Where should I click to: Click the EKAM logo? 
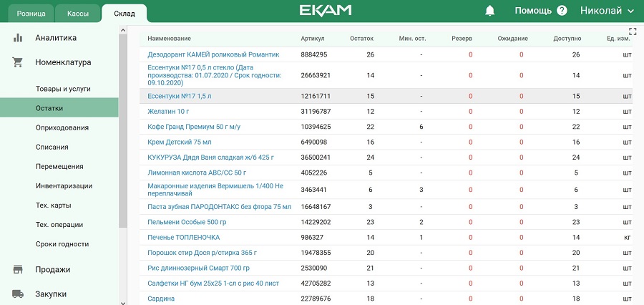[326, 10]
